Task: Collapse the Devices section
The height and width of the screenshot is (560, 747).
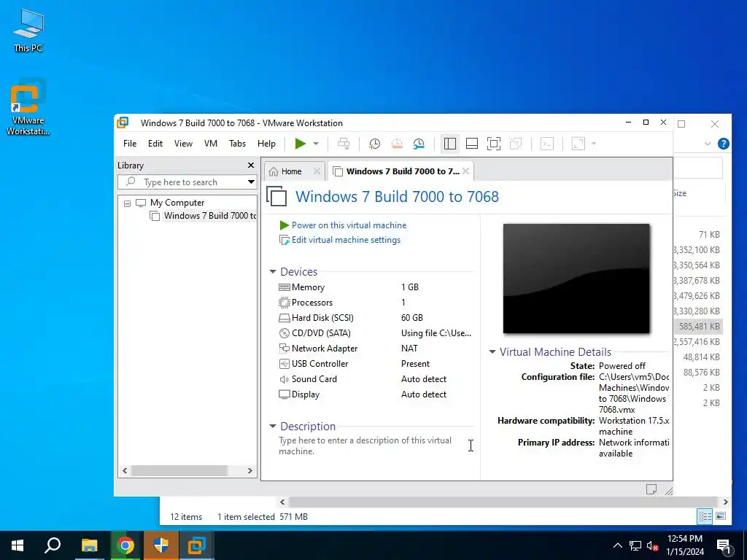Action: 273,271
